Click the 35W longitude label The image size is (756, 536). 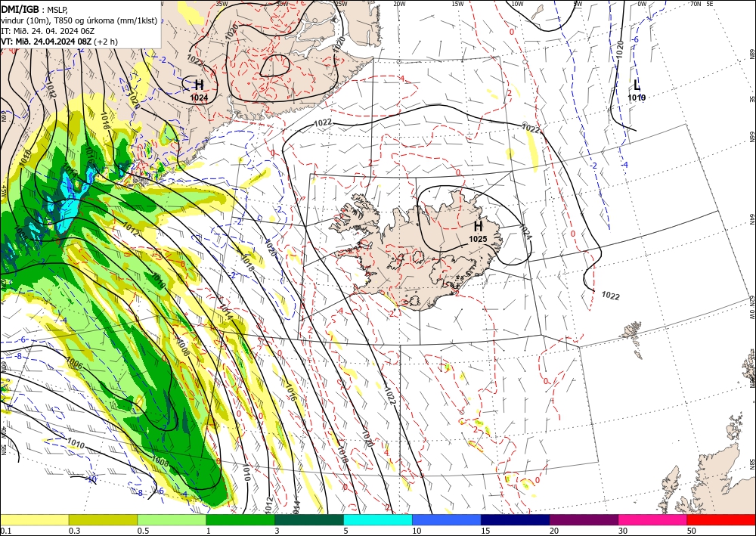(x=222, y=4)
